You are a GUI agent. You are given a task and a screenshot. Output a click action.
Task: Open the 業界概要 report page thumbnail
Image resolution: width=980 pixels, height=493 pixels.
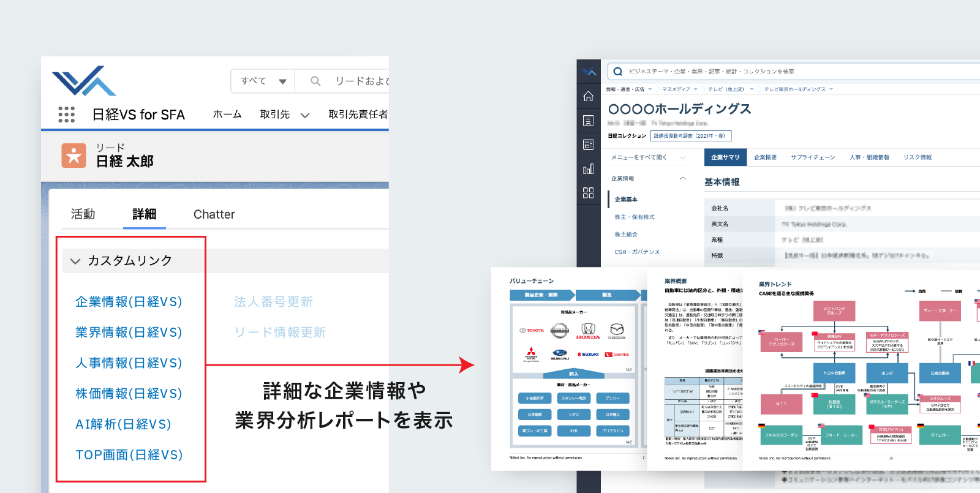(695, 369)
